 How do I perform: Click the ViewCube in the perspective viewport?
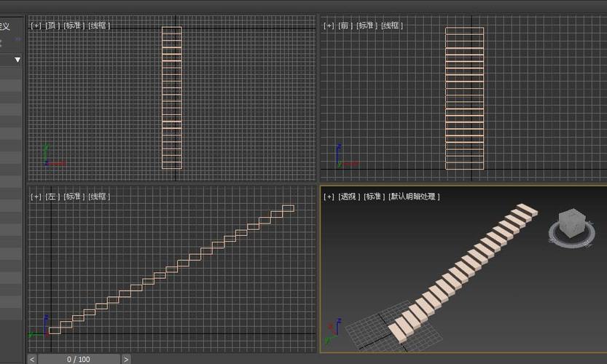click(572, 223)
